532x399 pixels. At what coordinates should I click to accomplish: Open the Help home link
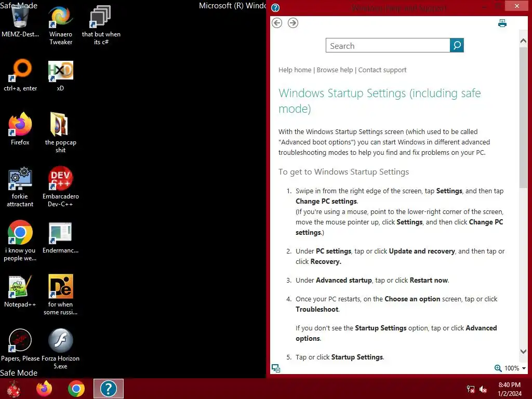click(x=295, y=70)
